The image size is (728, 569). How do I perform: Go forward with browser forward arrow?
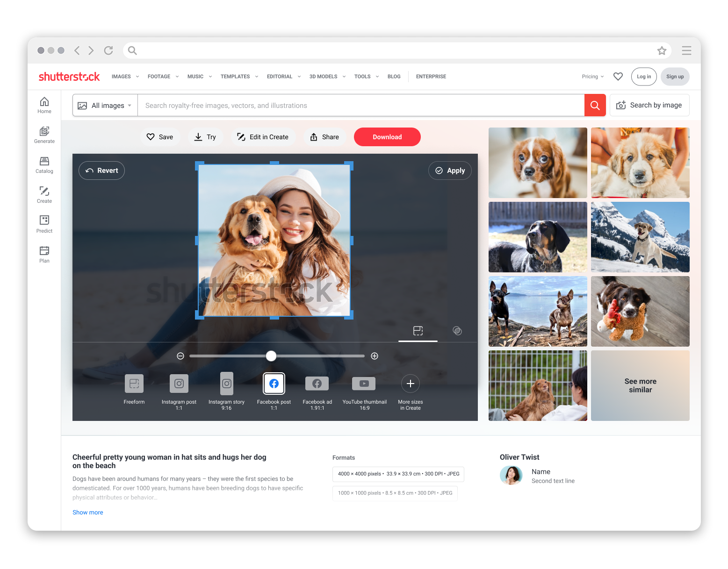click(91, 50)
